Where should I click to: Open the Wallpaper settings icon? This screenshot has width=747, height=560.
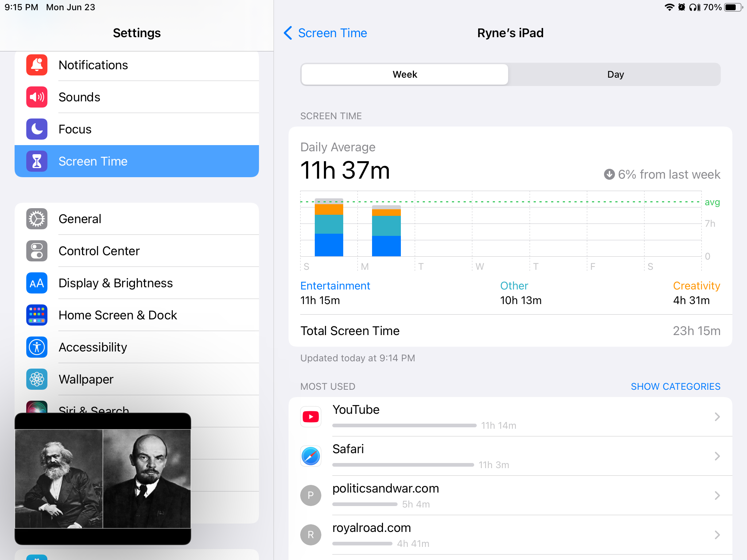pyautogui.click(x=37, y=379)
